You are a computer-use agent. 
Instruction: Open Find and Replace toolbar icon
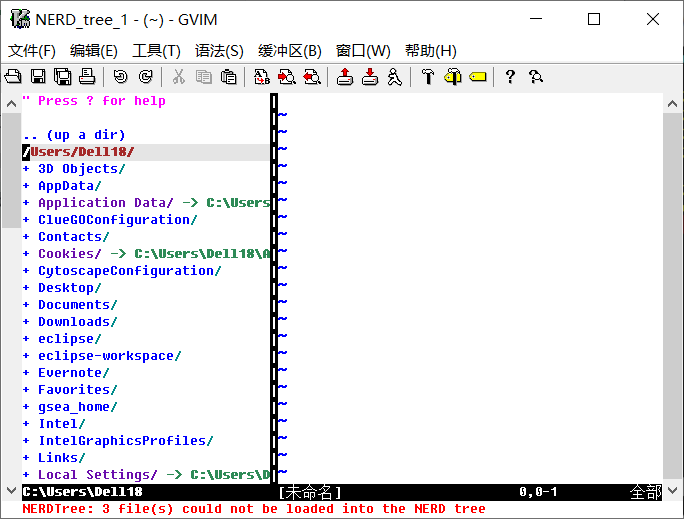(x=262, y=77)
